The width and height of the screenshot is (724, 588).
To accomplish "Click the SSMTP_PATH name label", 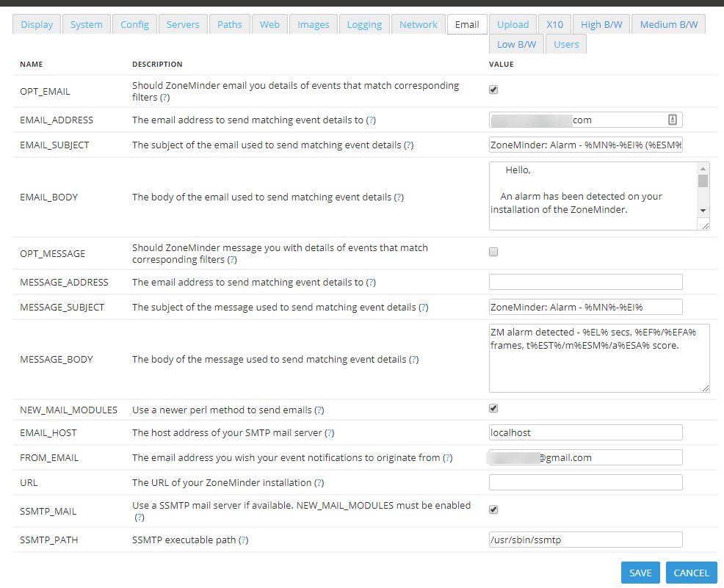I will [49, 540].
